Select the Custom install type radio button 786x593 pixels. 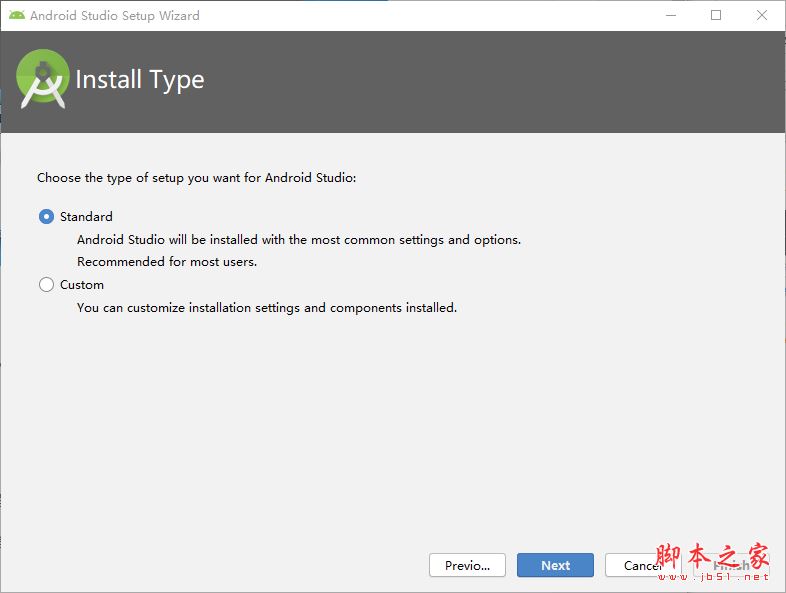tap(46, 285)
